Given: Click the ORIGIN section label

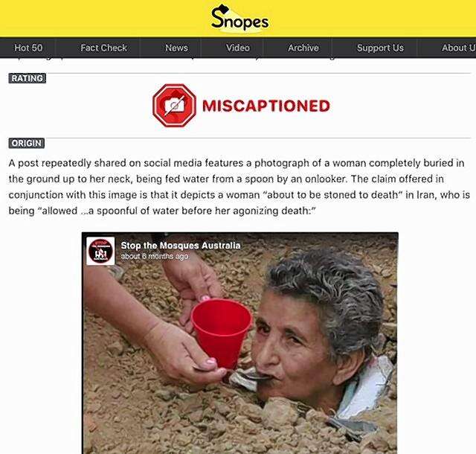Looking at the screenshot, I should 27,143.
